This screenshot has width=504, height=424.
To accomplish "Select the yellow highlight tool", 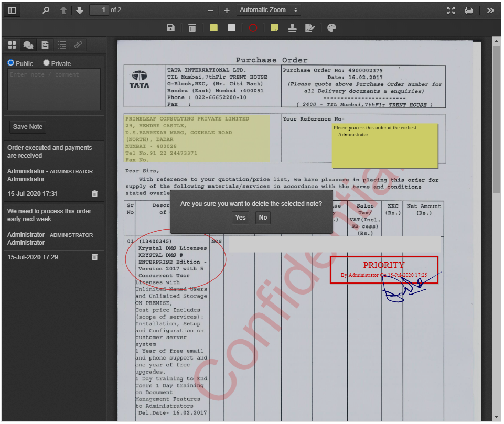I will tap(213, 28).
